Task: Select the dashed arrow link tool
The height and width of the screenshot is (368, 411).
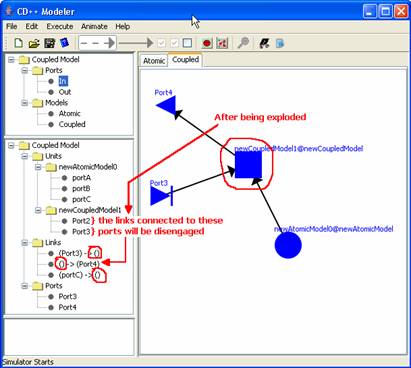Action: [98, 43]
